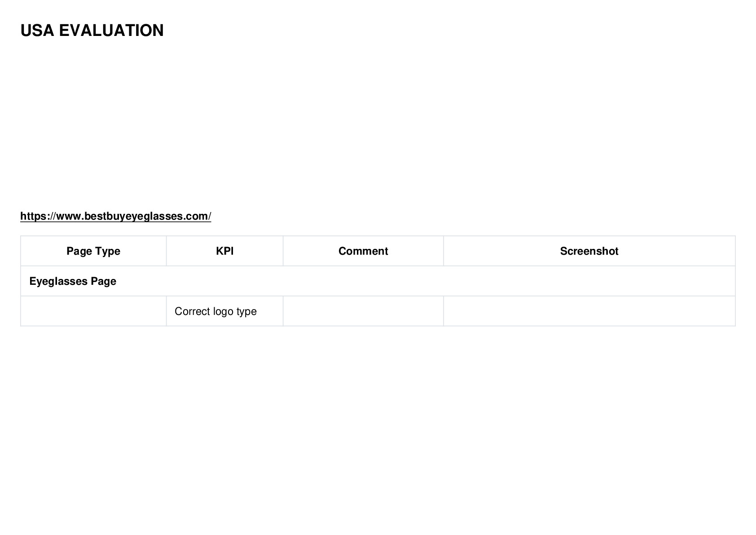Select the KPI column header

225,251
